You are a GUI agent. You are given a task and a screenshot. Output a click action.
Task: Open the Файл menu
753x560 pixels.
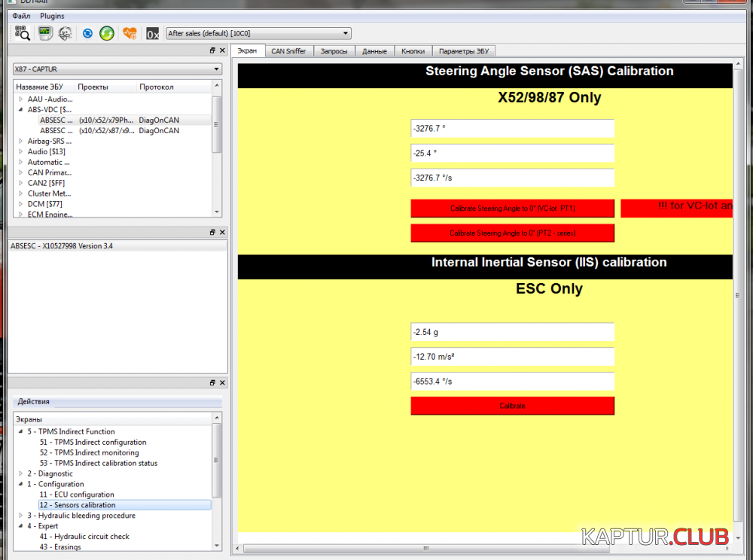(x=21, y=16)
